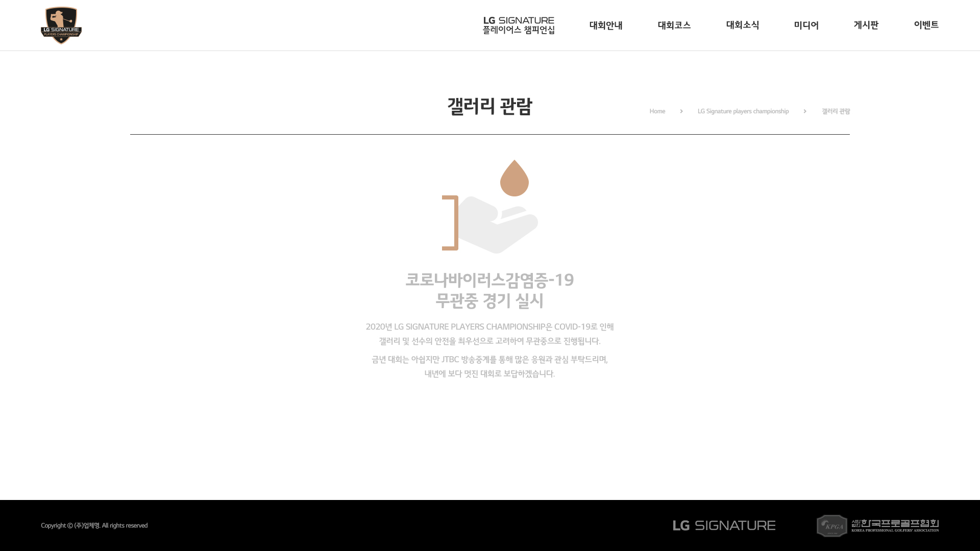The height and width of the screenshot is (551, 980).
Task: Open the 대회소식 menu
Action: [x=743, y=26]
